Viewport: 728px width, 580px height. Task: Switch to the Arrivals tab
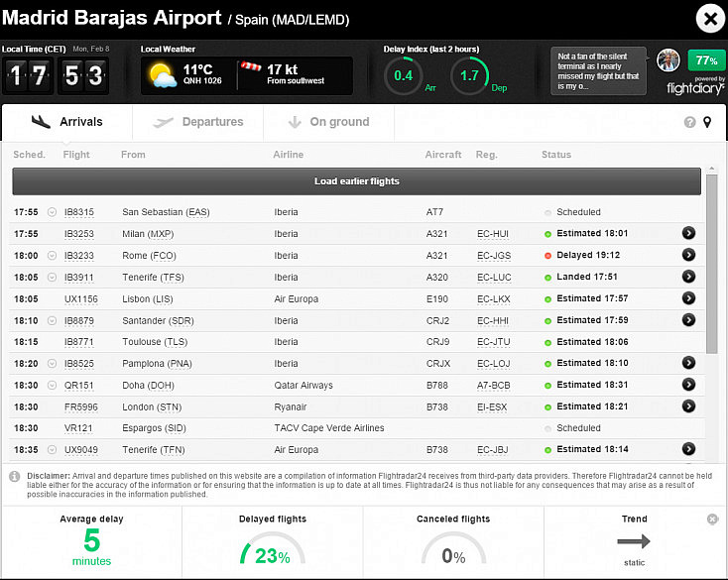67,122
